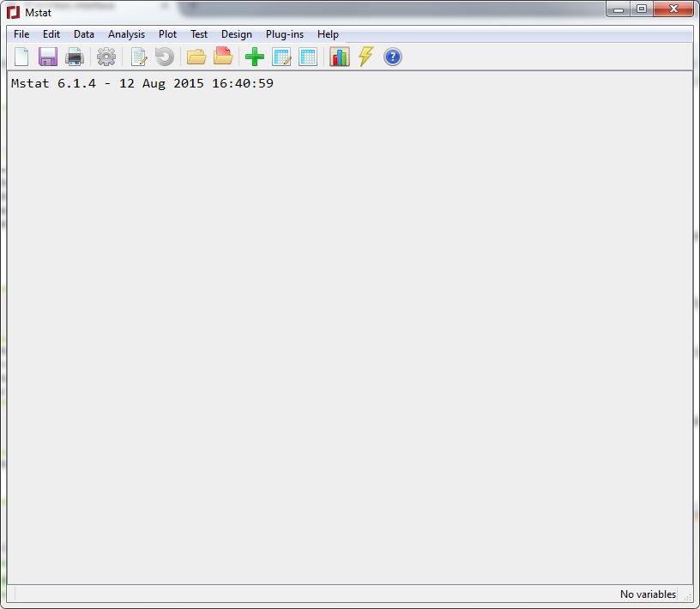
Task: Minimize the Mstat window
Action: coord(619,9)
